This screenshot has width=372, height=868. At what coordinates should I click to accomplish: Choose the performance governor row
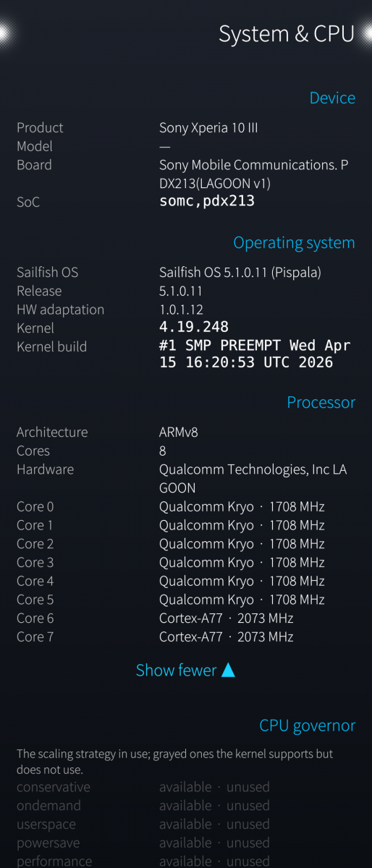click(x=186, y=861)
